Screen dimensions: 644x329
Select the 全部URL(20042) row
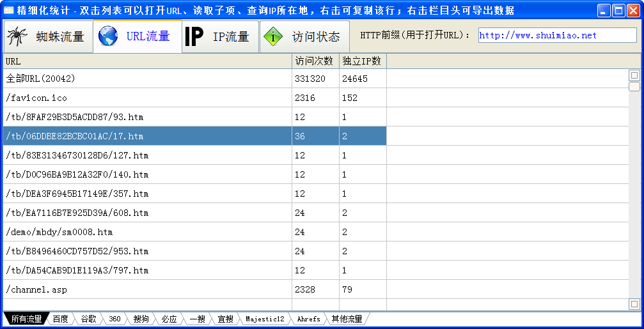pos(194,79)
